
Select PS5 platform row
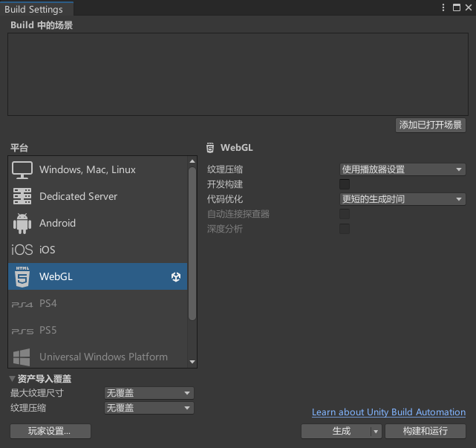coord(98,330)
